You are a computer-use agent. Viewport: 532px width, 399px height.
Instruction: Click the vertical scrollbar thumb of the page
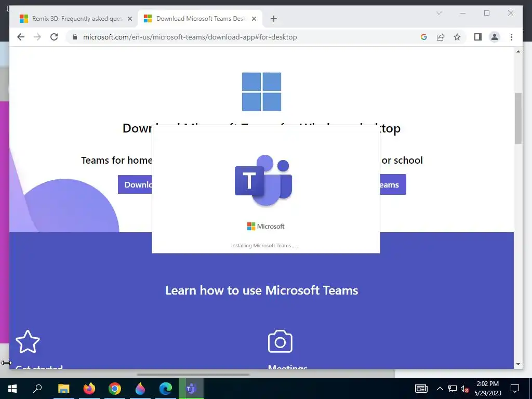[x=518, y=118]
